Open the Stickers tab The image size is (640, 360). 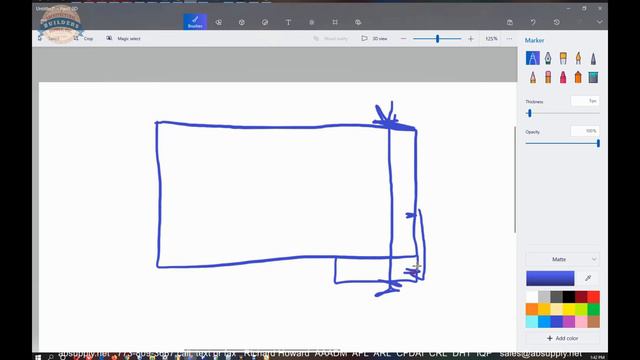click(x=265, y=22)
